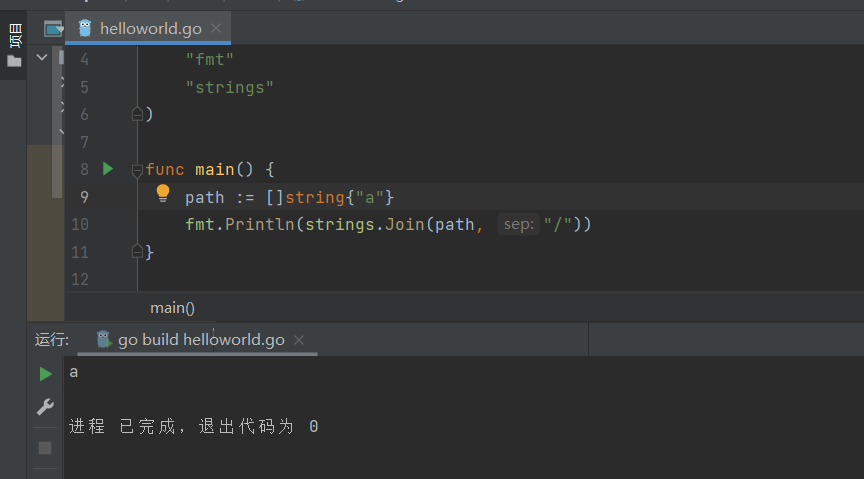
Task: Collapse the project tree chevron
Action: [41, 57]
